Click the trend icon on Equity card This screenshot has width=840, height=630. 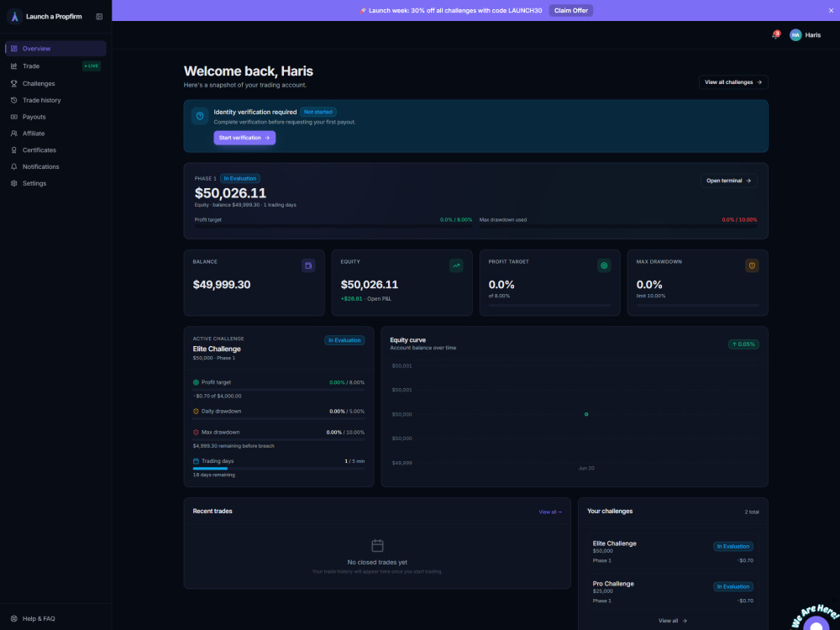[x=456, y=265]
